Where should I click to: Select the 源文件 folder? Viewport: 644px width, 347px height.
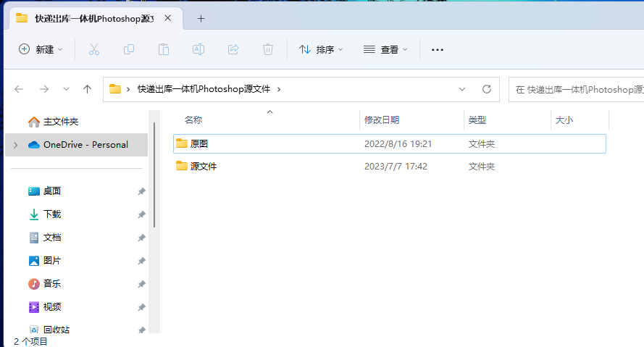389,167
